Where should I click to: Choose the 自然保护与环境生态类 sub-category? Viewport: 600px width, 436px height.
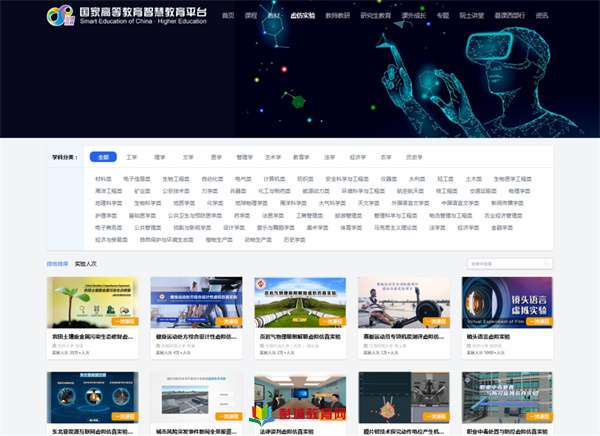tap(166, 240)
